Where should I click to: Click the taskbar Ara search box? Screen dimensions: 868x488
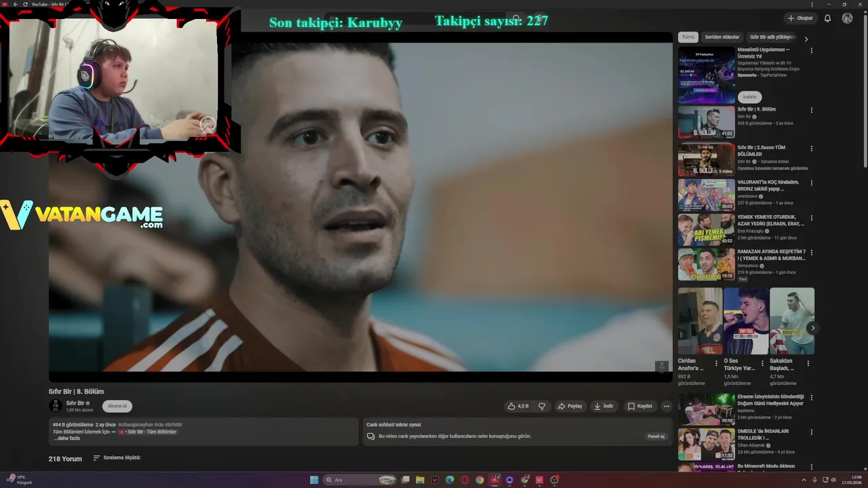point(360,480)
